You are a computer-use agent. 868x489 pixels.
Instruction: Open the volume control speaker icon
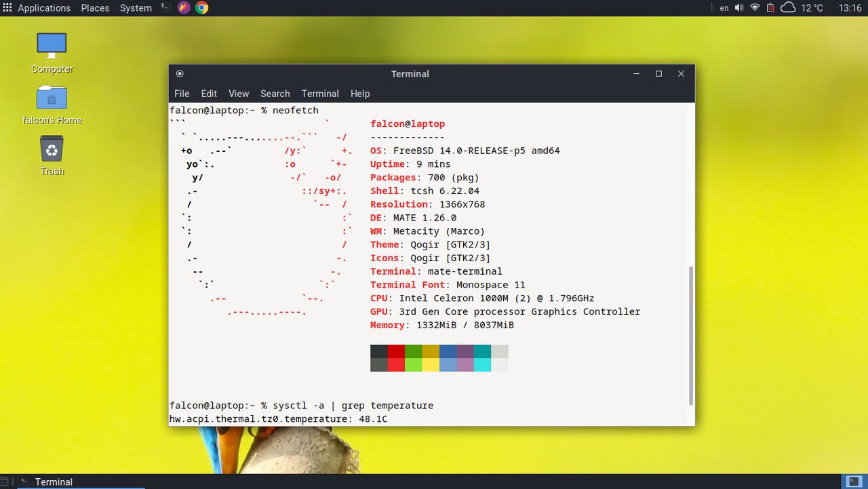point(738,8)
